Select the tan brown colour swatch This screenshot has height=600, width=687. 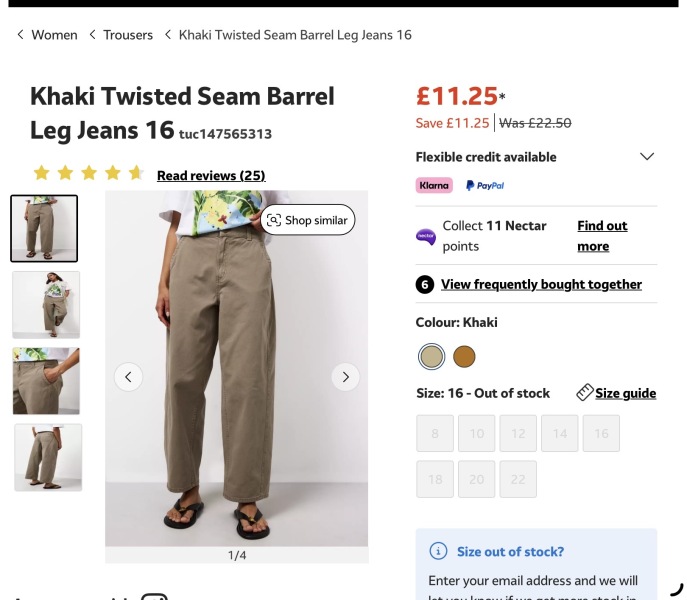[x=464, y=356]
